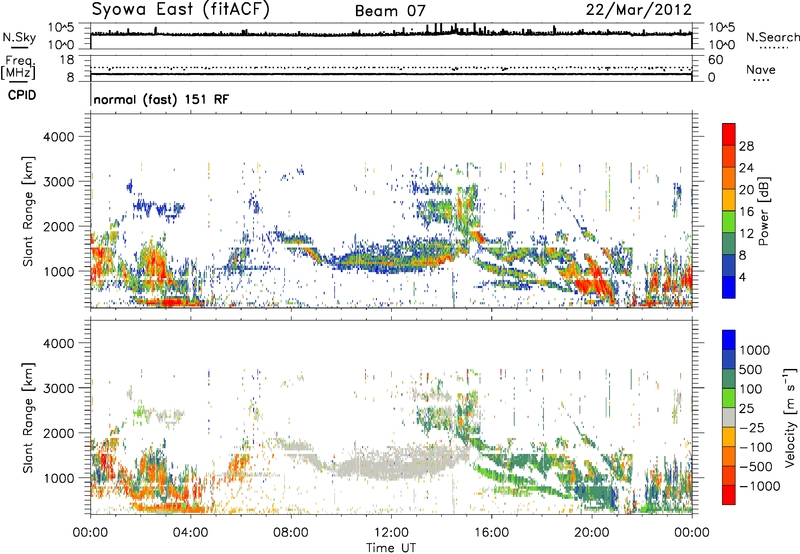Click the '-100' velocity colorbar label
The height and width of the screenshot is (554, 800).
pos(755,447)
